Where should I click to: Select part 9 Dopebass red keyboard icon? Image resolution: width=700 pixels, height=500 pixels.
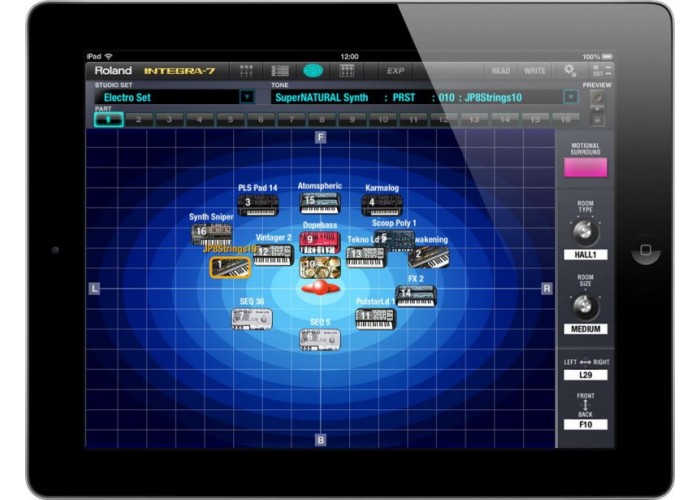(x=320, y=242)
